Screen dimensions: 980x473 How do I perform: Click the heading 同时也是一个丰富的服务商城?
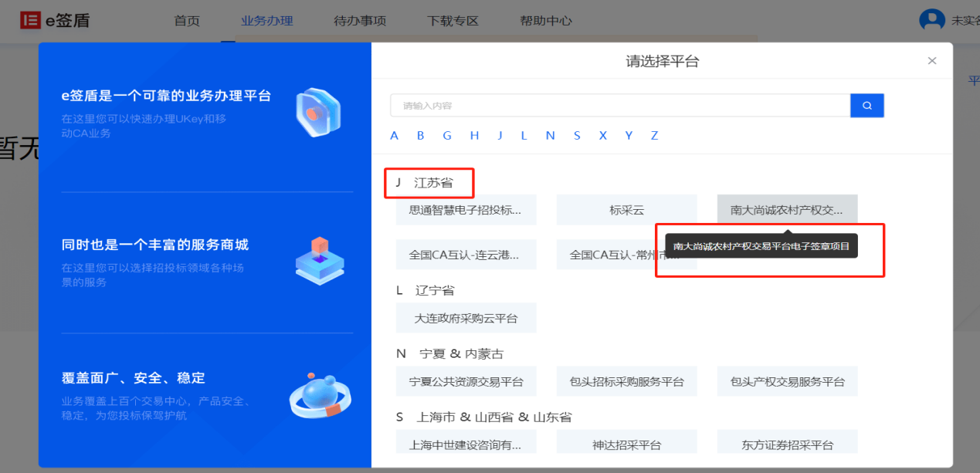pyautogui.click(x=155, y=245)
